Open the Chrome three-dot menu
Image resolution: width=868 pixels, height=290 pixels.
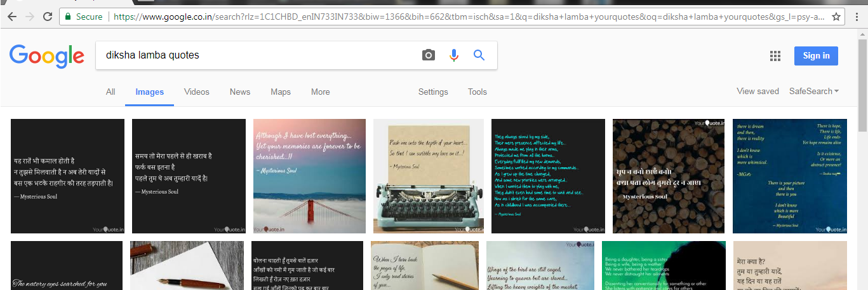(856, 17)
